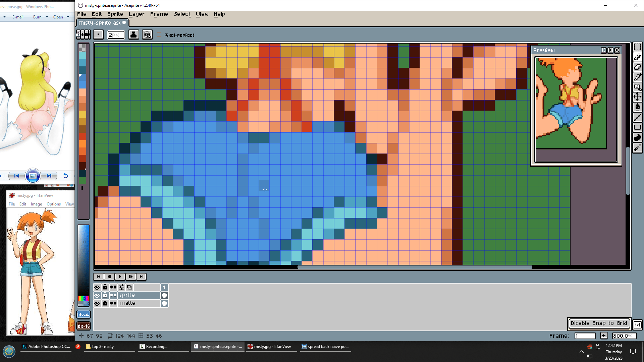Viewport: 644px width, 362px height.
Task: Open the Sprite menu
Action: (115, 14)
